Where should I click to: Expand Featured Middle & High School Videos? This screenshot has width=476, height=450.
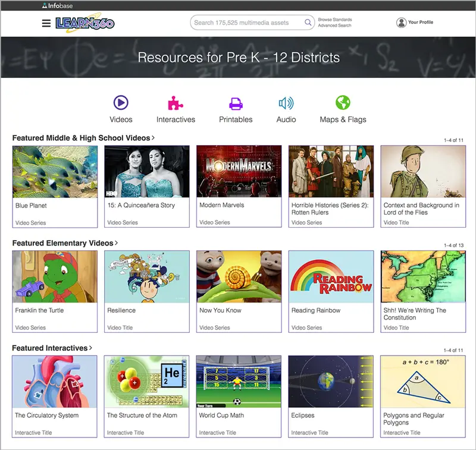click(x=83, y=138)
